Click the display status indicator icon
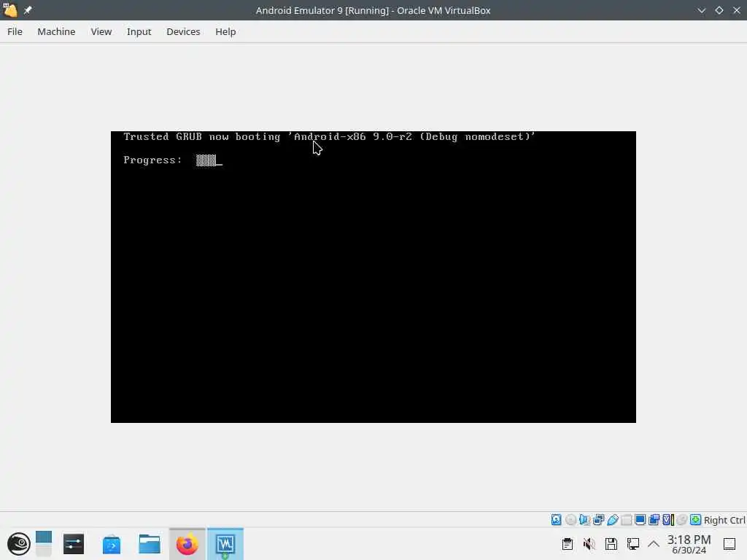The image size is (747, 560). tap(640, 519)
